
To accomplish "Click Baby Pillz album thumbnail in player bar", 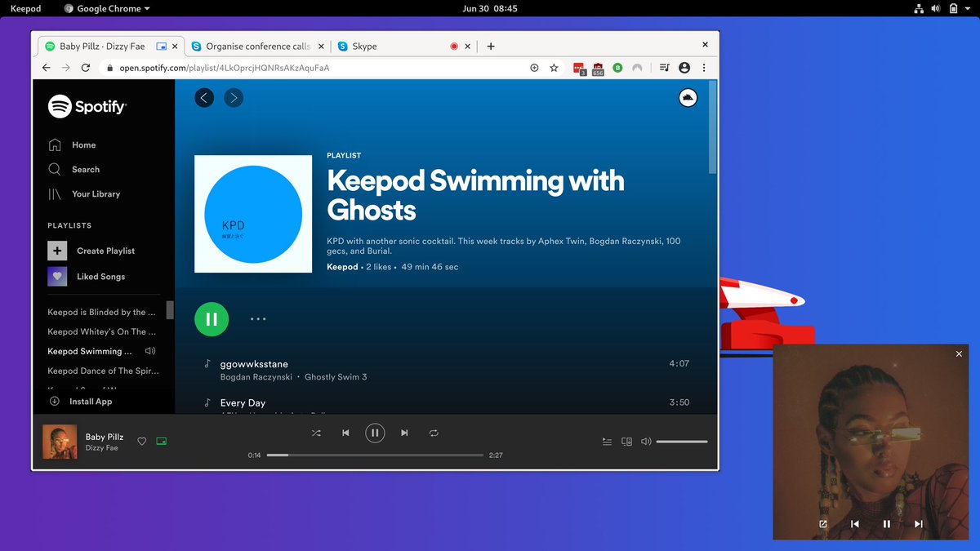I will (60, 442).
